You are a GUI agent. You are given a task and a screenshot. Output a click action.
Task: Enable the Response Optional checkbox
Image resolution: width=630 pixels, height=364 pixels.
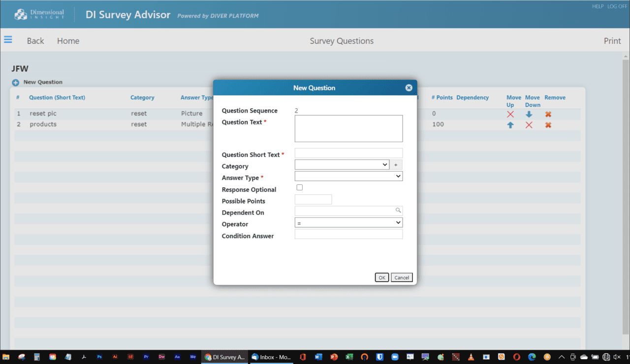pyautogui.click(x=299, y=187)
